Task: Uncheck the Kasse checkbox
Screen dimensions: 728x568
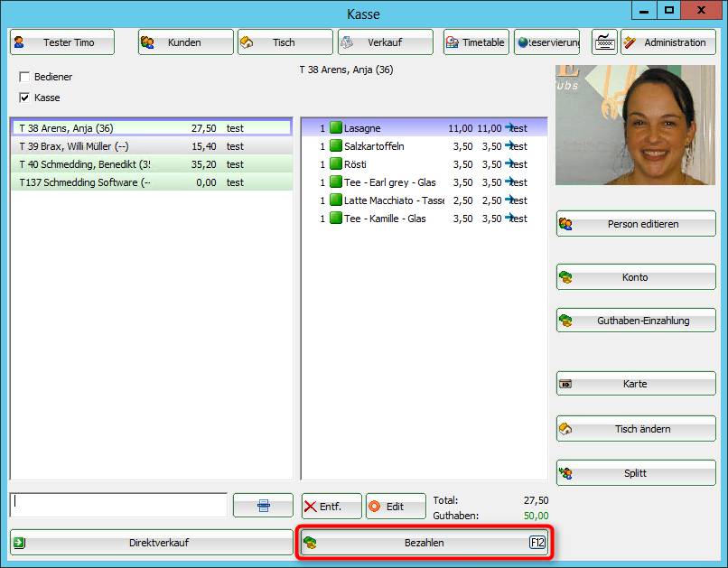Action: 24,98
